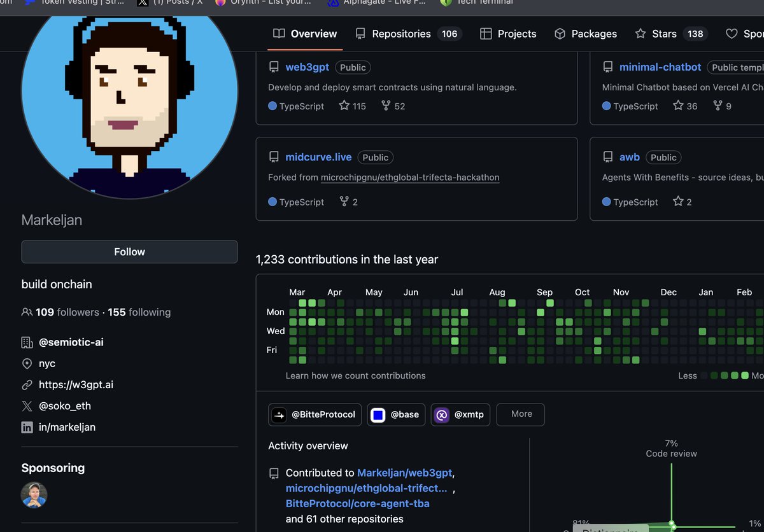
Task: Expand the More organizations dropdown
Action: [521, 414]
